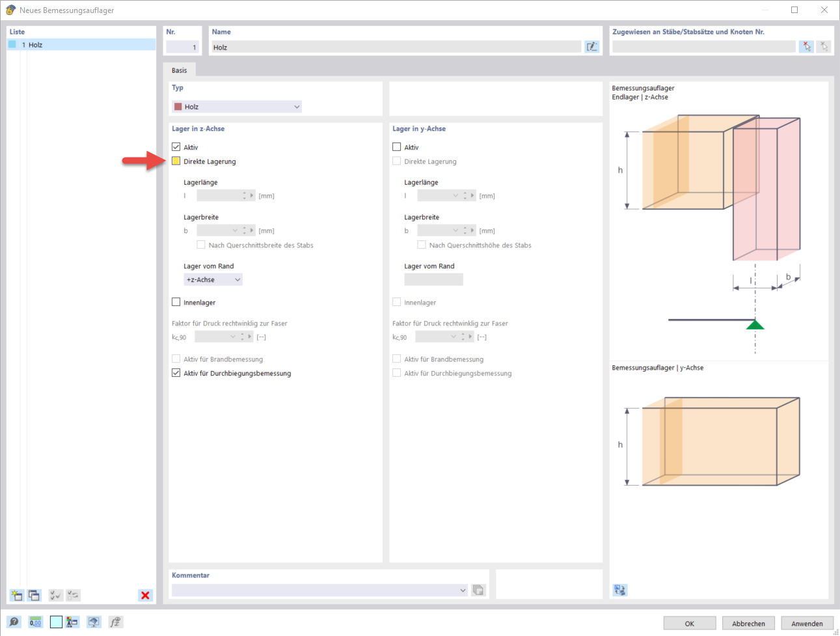Screen dimensions: 840x636
Task: Select the Basis tab
Action: [x=179, y=70]
